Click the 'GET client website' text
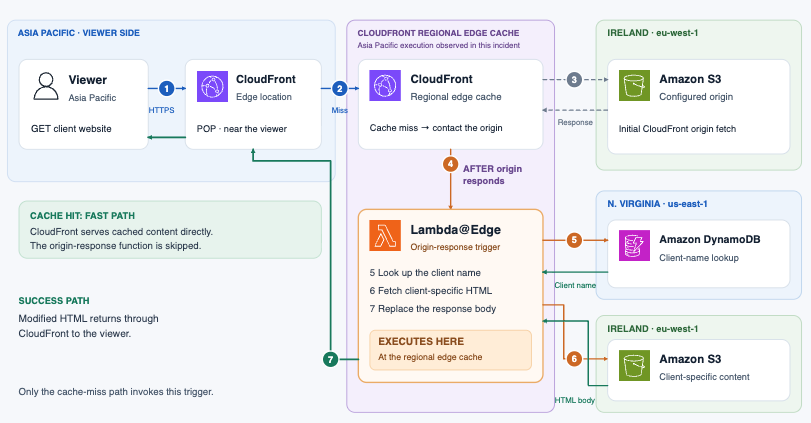 pos(71,129)
